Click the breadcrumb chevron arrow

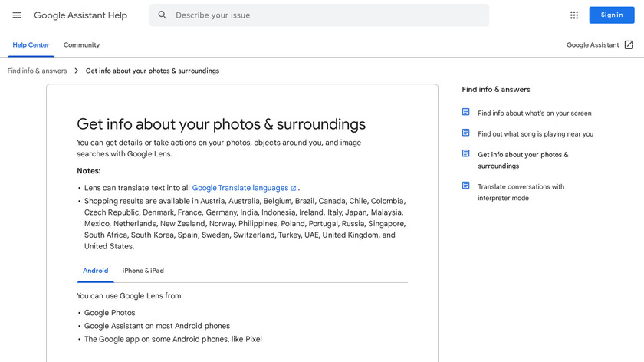tap(77, 71)
